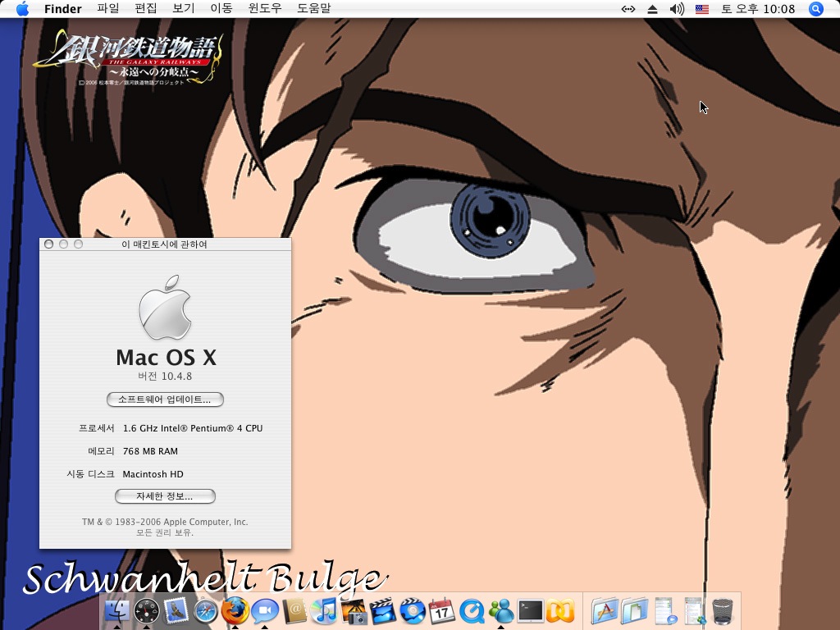This screenshot has width=840, height=630.
Task: Launch iCal calendar from dock
Action: tap(441, 611)
